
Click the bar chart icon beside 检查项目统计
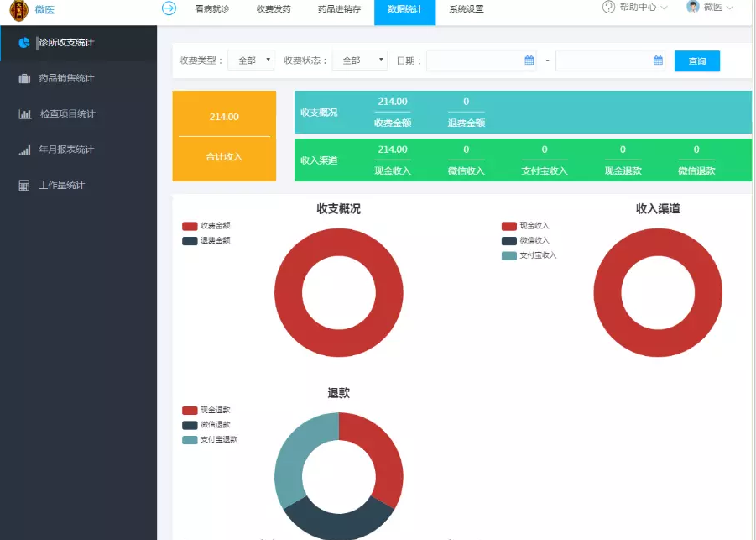[24, 114]
